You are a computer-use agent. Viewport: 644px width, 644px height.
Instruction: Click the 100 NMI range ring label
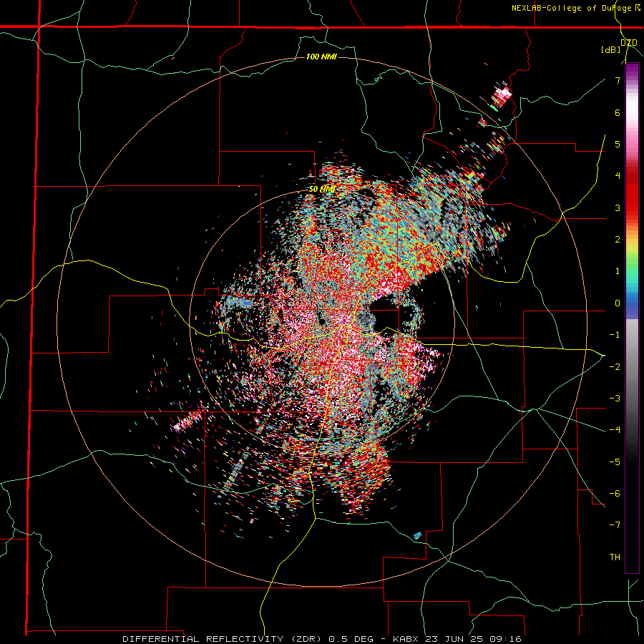(321, 57)
